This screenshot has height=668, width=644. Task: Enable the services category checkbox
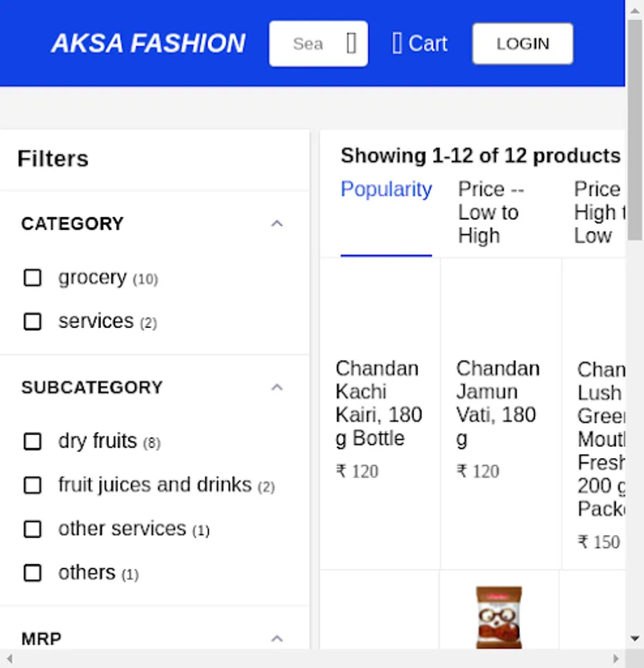pyautogui.click(x=33, y=321)
